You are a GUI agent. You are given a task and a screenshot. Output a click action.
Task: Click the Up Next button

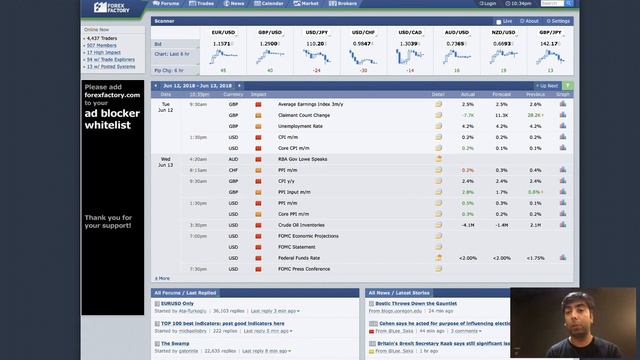click(x=547, y=86)
